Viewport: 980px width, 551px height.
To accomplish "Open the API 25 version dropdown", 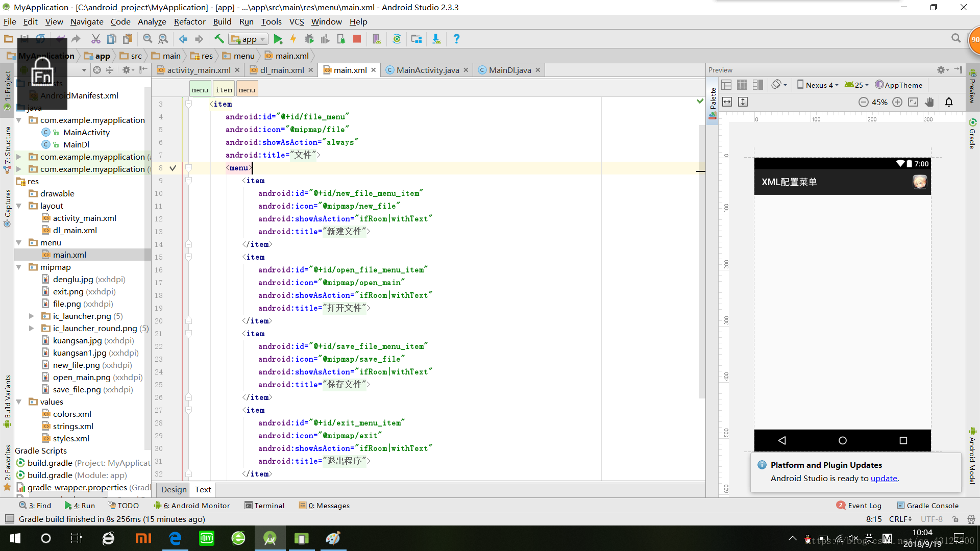I will (856, 85).
